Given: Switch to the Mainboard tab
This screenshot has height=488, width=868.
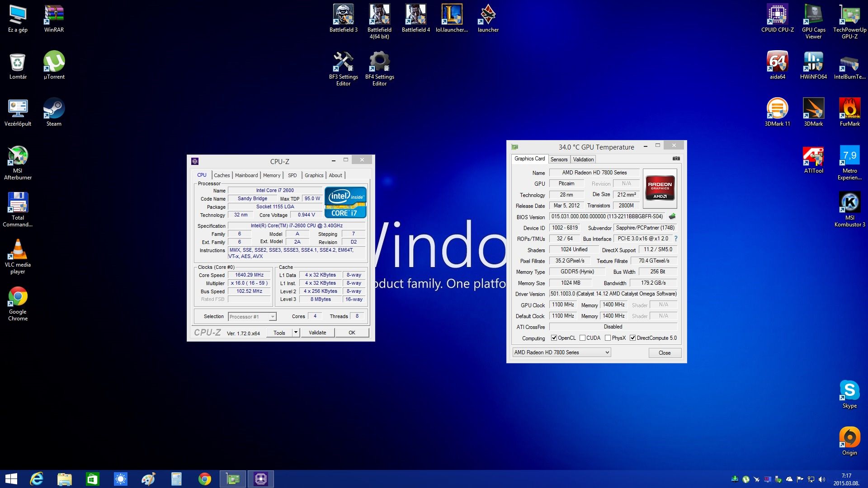Looking at the screenshot, I should tap(246, 175).
